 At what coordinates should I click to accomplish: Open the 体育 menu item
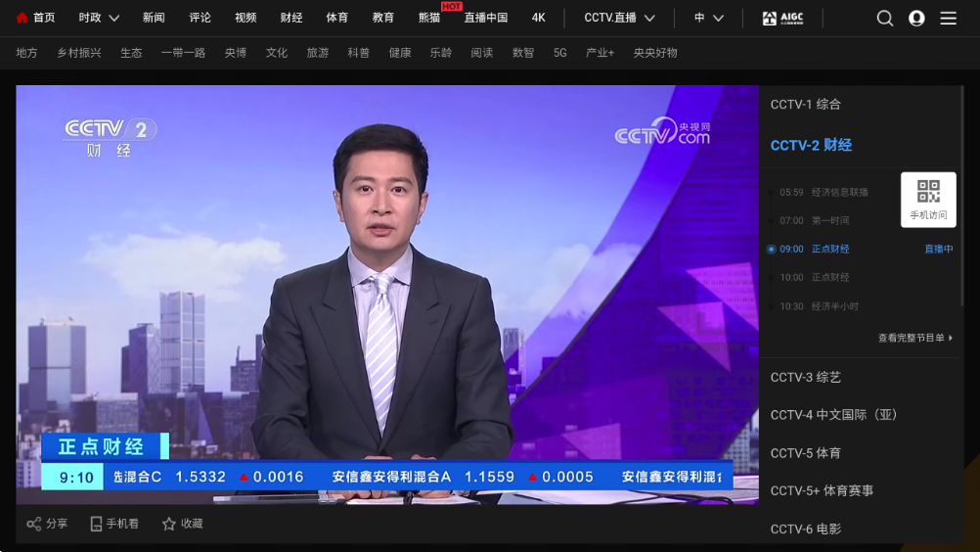[336, 18]
